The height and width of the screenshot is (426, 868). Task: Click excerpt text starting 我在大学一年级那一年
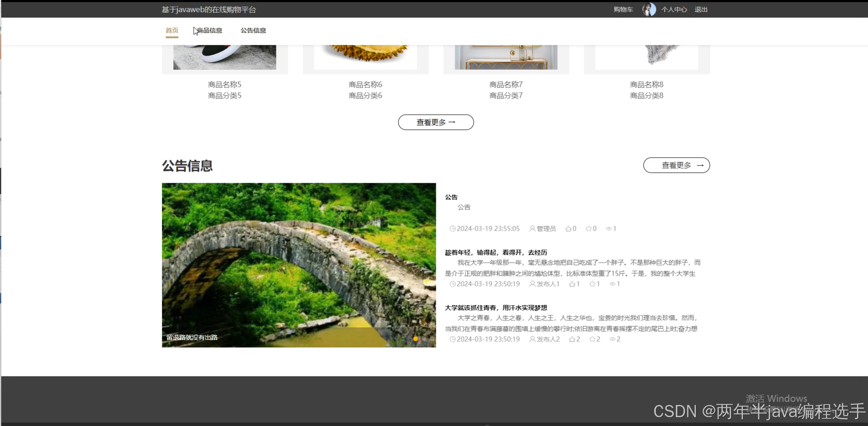pyautogui.click(x=573, y=268)
